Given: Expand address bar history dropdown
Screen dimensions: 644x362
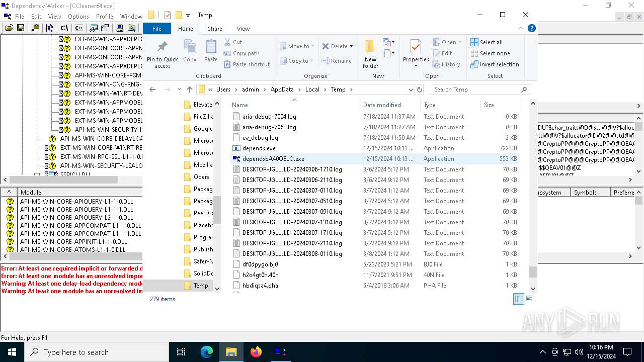Looking at the screenshot, I should click(411, 89).
